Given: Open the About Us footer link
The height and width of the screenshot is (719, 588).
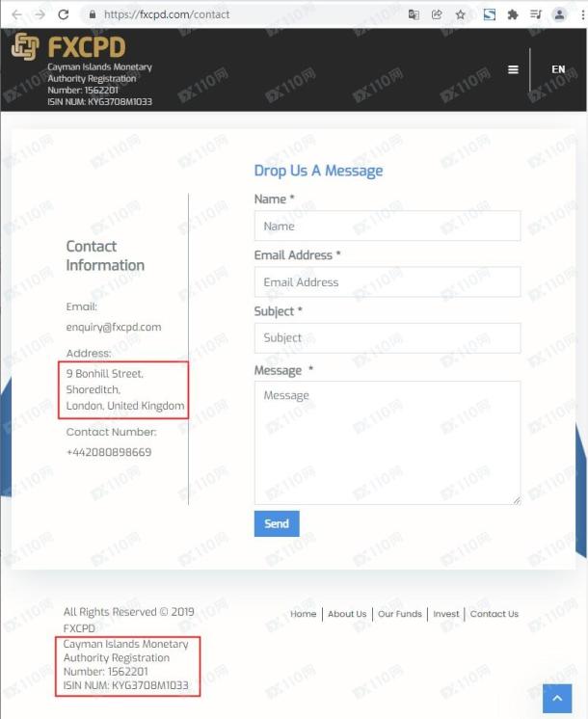Looking at the screenshot, I should coord(347,614).
